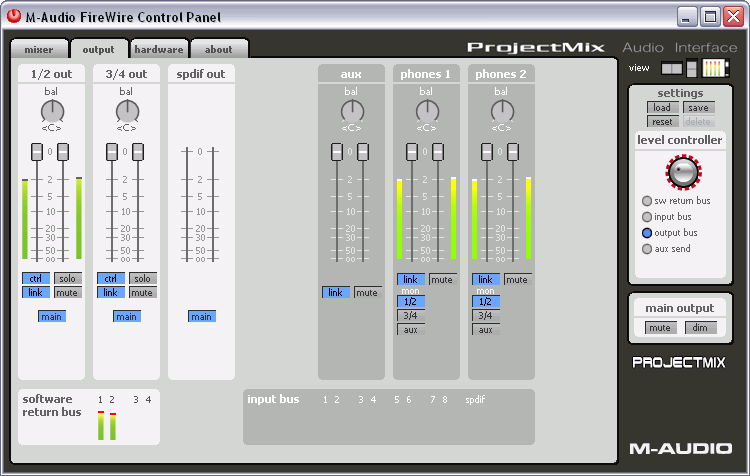The height and width of the screenshot is (476, 750).
Task: Mute the phones 2 channel
Action: coord(518,279)
